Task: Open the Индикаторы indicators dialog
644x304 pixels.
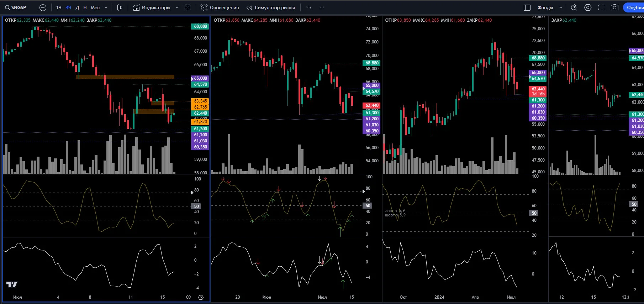Action: (x=152, y=7)
